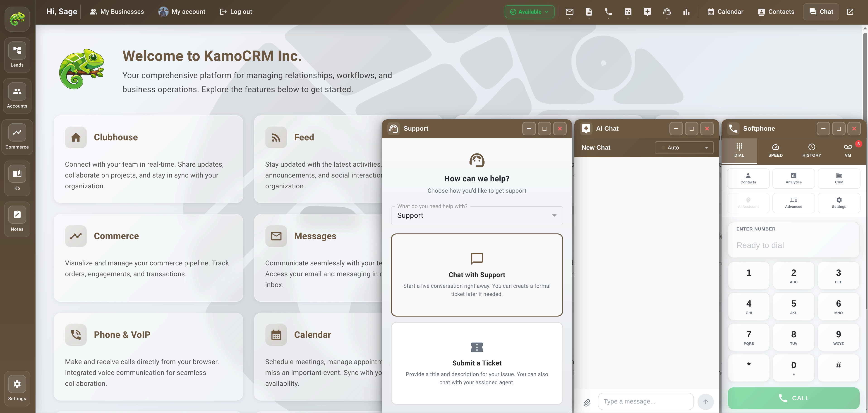
Task: Open the phone icon in top toolbar
Action: pos(609,12)
